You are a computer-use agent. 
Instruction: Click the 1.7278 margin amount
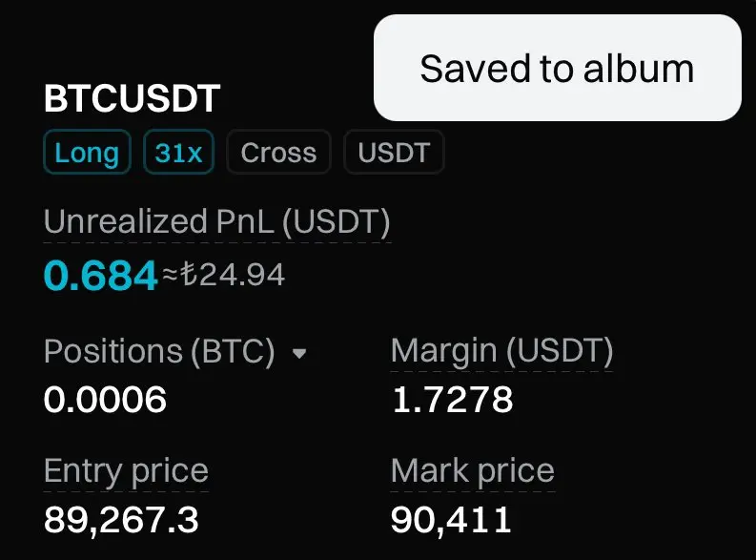tap(452, 400)
